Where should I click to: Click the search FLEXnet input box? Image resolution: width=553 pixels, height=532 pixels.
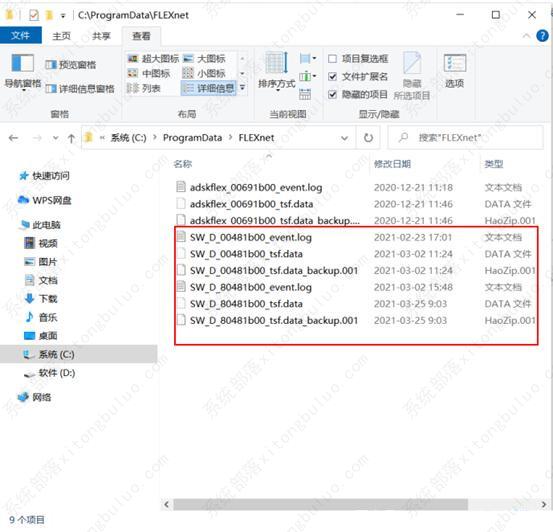465,138
